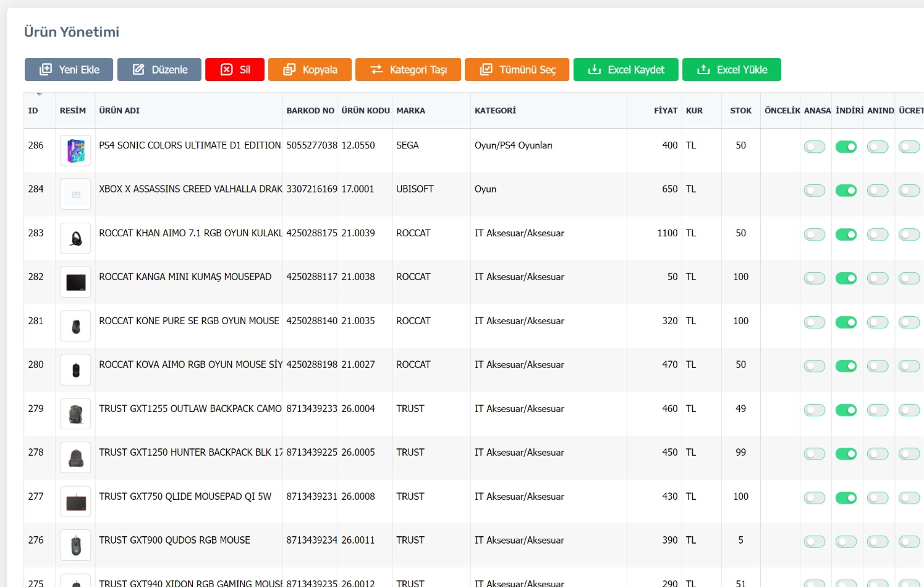Viewport: 924px width, 587px height.
Task: Select the ROCCAT KANGA MINI KUMAŞ MOUSEPAD row
Action: pyautogui.click(x=185, y=277)
